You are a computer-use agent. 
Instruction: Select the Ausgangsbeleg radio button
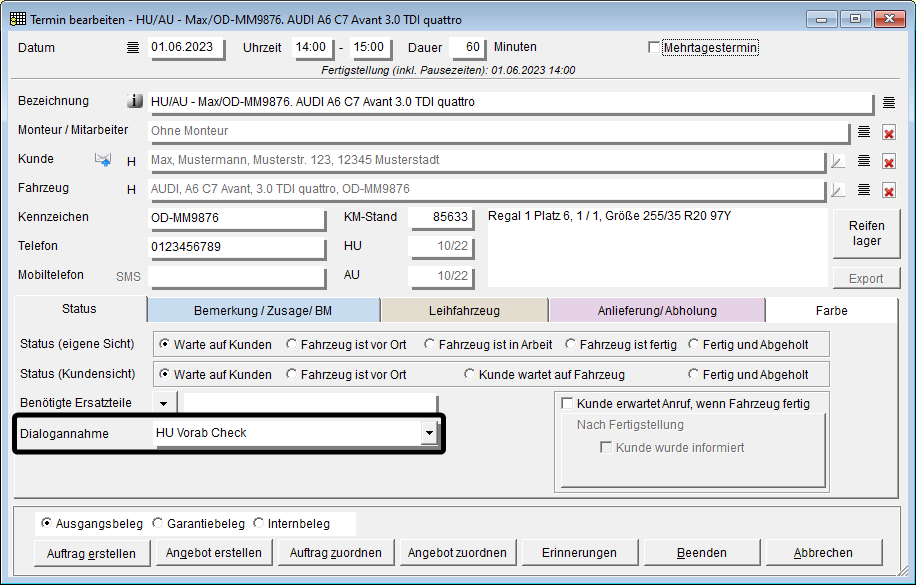46,523
